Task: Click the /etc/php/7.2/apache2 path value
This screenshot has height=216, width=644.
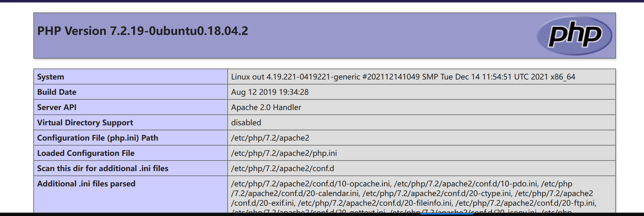Action: pyautogui.click(x=270, y=138)
